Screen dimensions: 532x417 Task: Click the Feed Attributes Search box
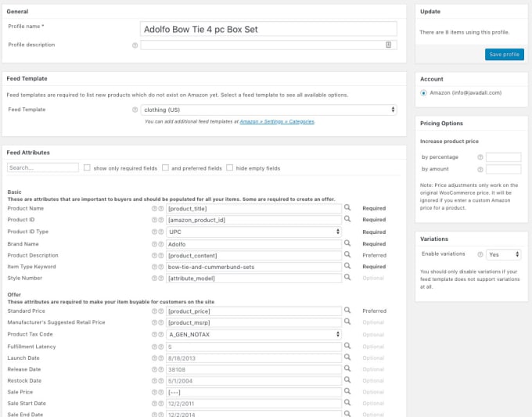coord(43,167)
